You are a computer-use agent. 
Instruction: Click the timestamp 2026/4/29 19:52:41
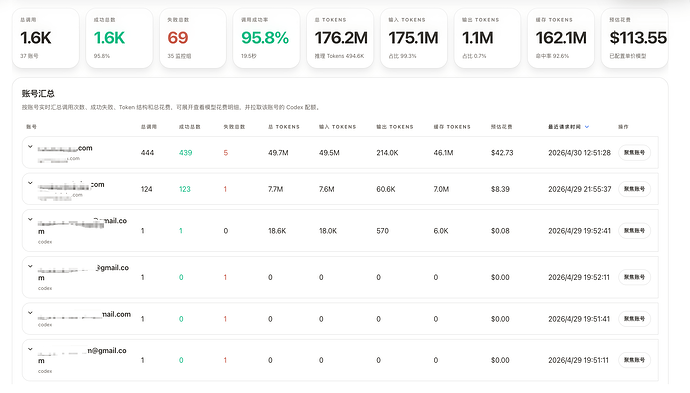point(580,231)
